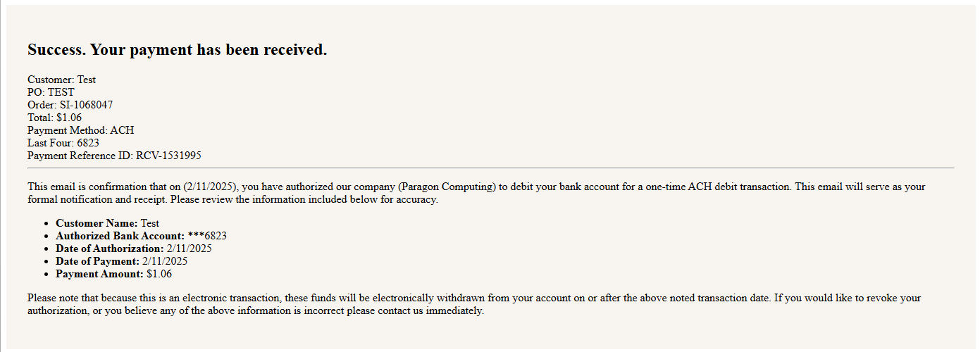Click payment reference ID RCV-1531995
Image resolution: width=980 pixels, height=352 pixels.
click(168, 156)
